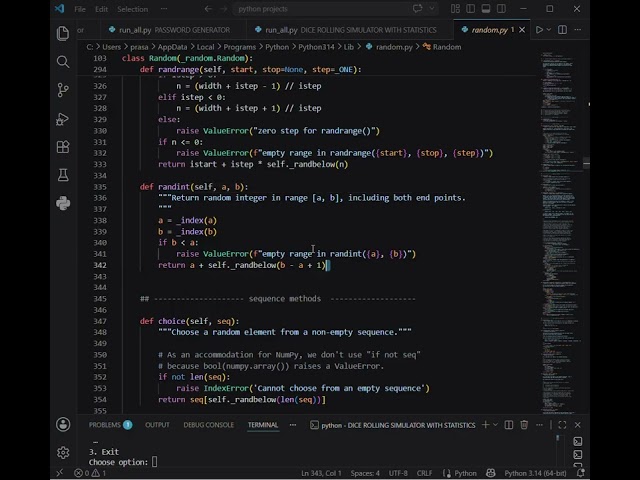Add a new terminal with plus icon
640x480 pixels.
tap(485, 425)
